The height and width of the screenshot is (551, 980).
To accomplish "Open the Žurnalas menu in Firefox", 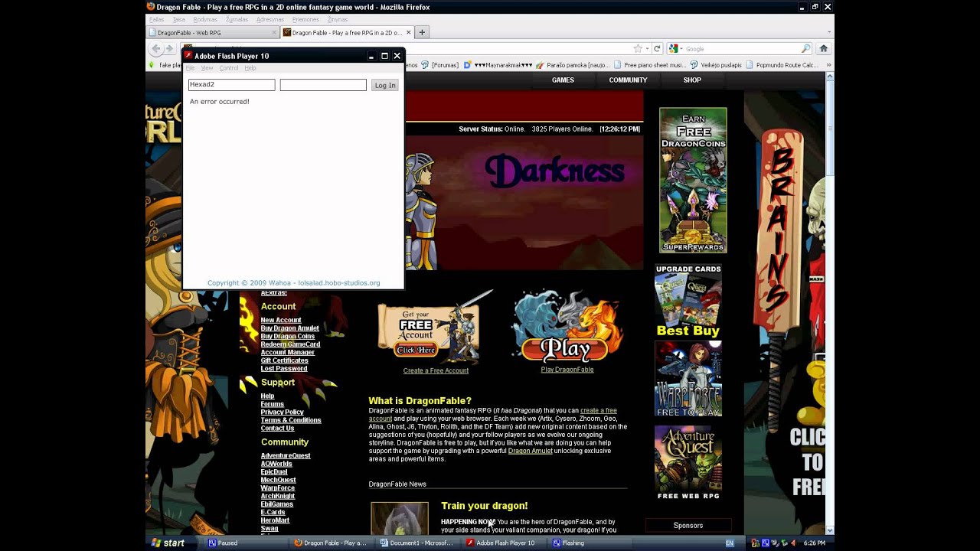I will click(237, 19).
